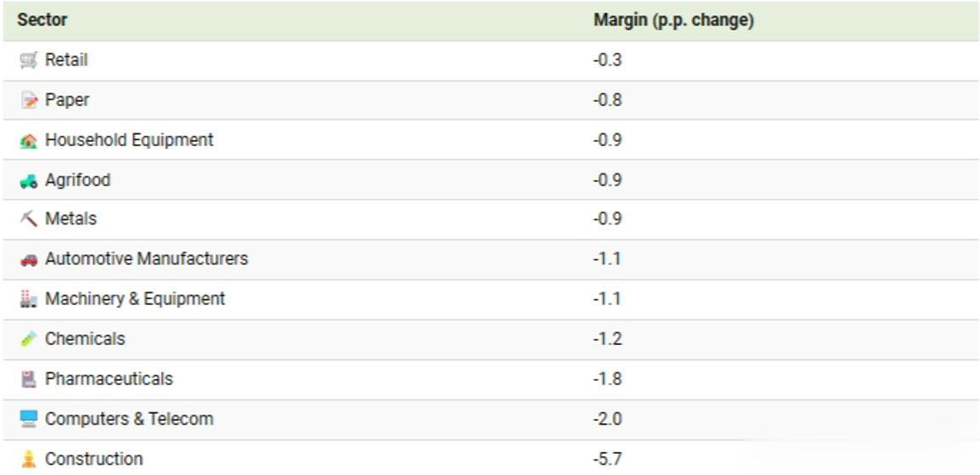Select the Retail sector name

[66, 60]
